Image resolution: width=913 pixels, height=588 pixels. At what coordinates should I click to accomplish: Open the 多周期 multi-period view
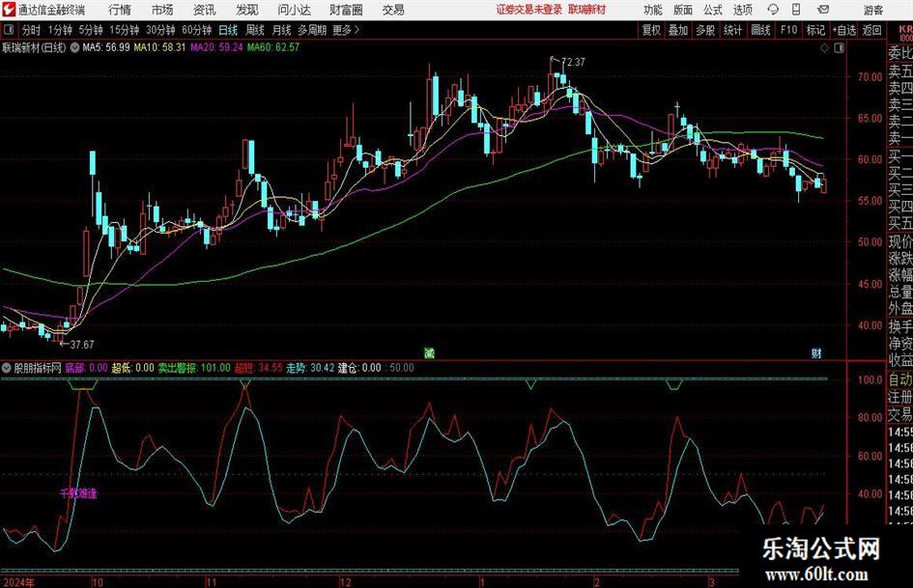tap(312, 30)
